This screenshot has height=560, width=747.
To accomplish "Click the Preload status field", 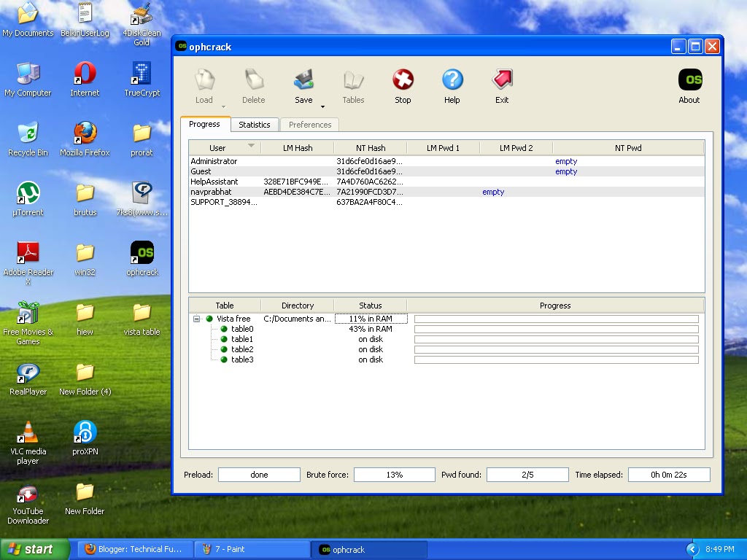I will (x=259, y=475).
